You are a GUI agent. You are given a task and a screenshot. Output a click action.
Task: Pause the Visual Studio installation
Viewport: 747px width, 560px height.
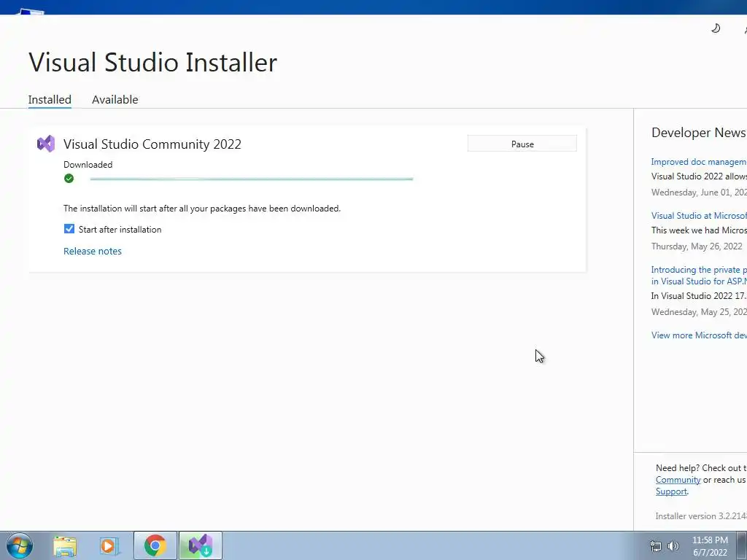(522, 144)
